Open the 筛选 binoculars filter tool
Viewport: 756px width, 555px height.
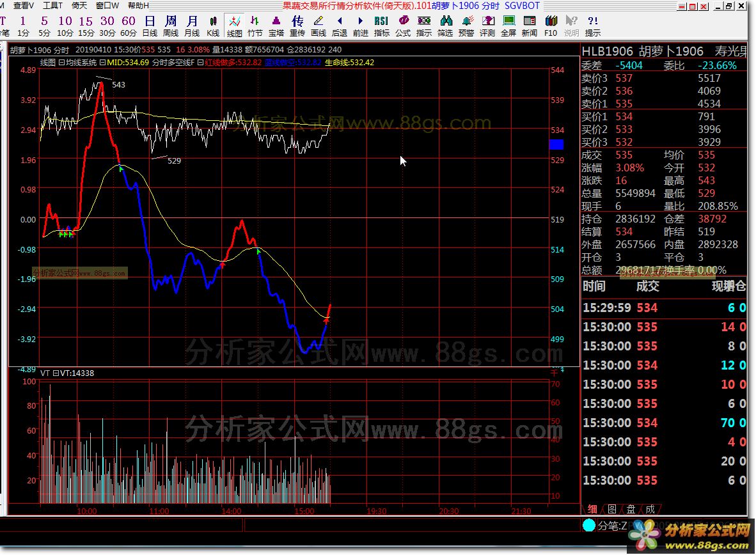(x=445, y=26)
